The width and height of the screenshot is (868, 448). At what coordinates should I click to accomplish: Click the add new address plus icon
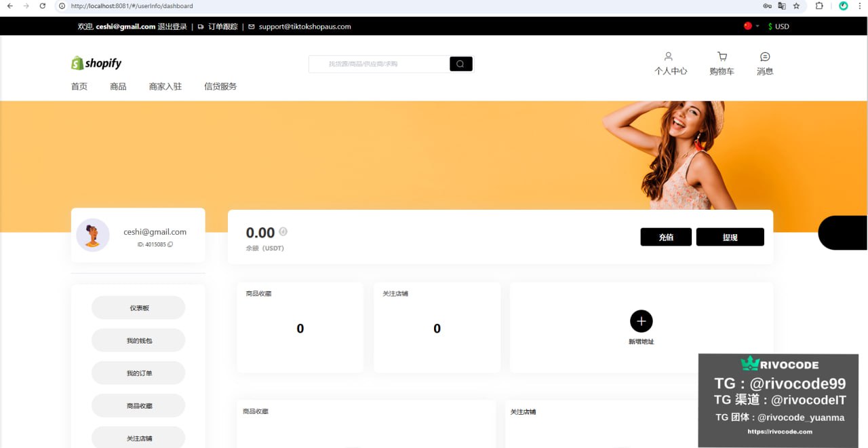641,321
